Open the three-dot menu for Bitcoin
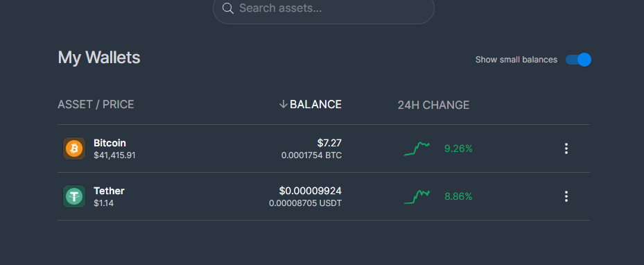This screenshot has height=265, width=644. pyautogui.click(x=566, y=148)
